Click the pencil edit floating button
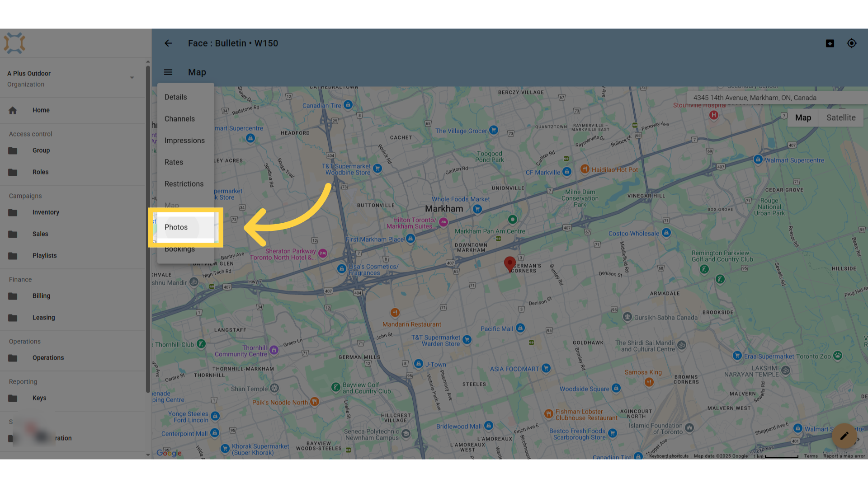Image resolution: width=868 pixels, height=488 pixels. [x=844, y=436]
